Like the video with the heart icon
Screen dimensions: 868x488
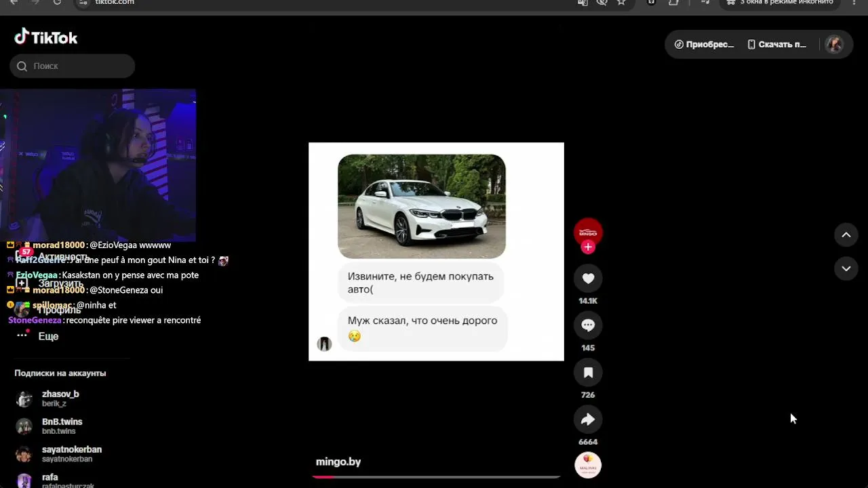(x=588, y=278)
